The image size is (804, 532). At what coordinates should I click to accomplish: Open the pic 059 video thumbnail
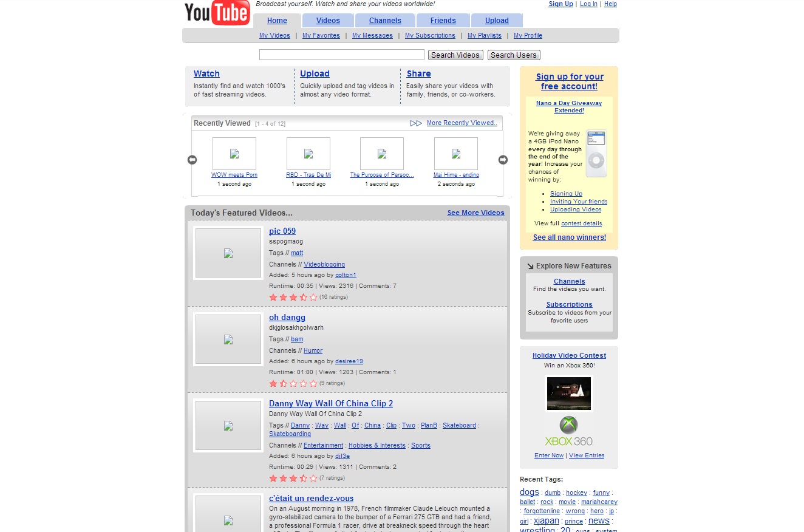pyautogui.click(x=228, y=253)
